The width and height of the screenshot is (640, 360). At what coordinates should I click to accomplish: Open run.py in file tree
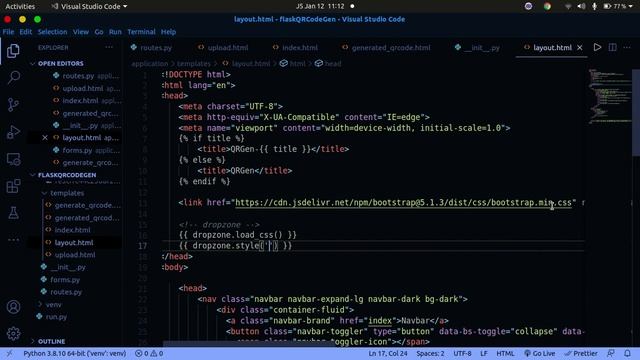[x=56, y=317]
